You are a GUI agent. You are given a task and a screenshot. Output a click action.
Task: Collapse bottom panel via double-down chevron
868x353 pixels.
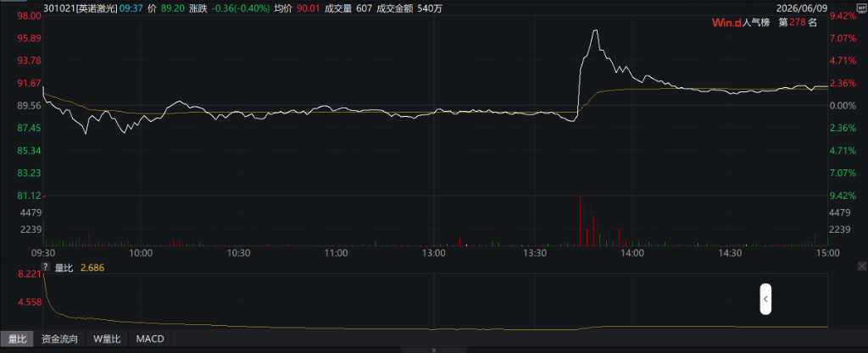[x=434, y=350]
